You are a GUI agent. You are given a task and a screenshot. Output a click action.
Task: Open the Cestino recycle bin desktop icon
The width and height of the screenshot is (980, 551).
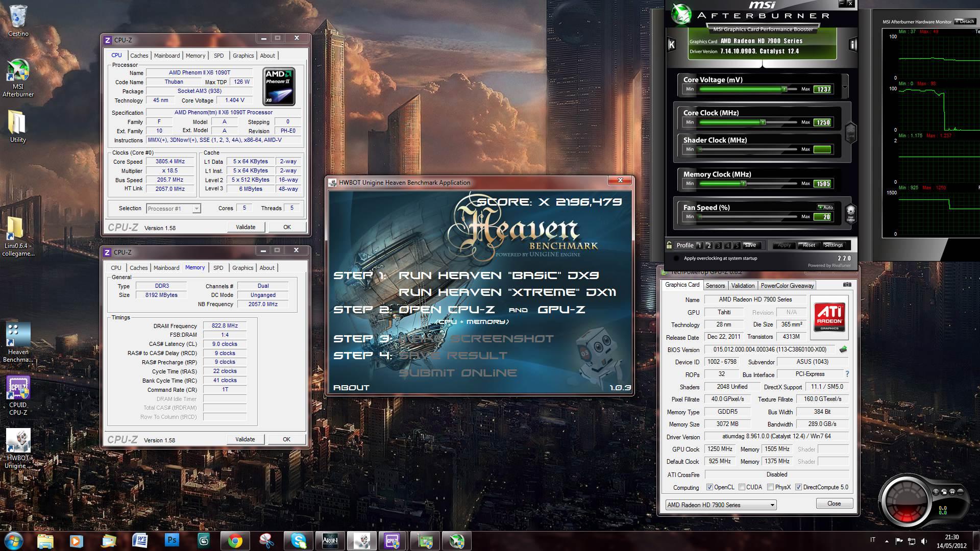pyautogui.click(x=18, y=20)
